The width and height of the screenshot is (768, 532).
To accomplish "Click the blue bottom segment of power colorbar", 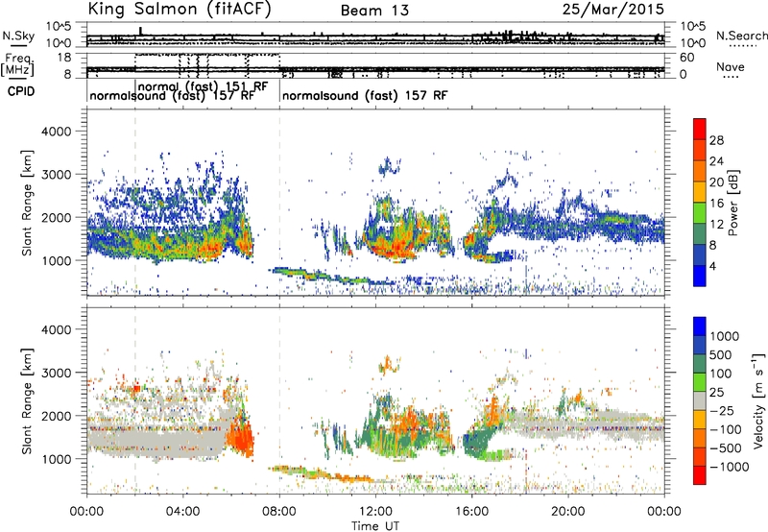I will pos(700,276).
